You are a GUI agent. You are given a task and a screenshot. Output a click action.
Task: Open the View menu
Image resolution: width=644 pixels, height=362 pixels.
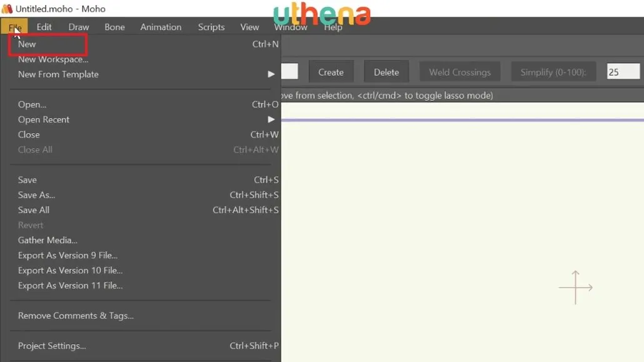249,27
